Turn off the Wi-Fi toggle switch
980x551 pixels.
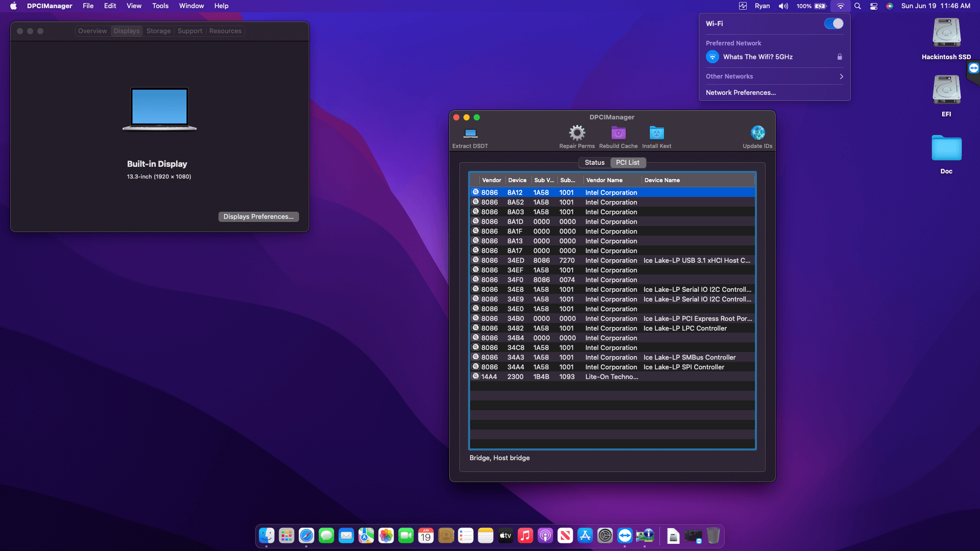pos(834,23)
